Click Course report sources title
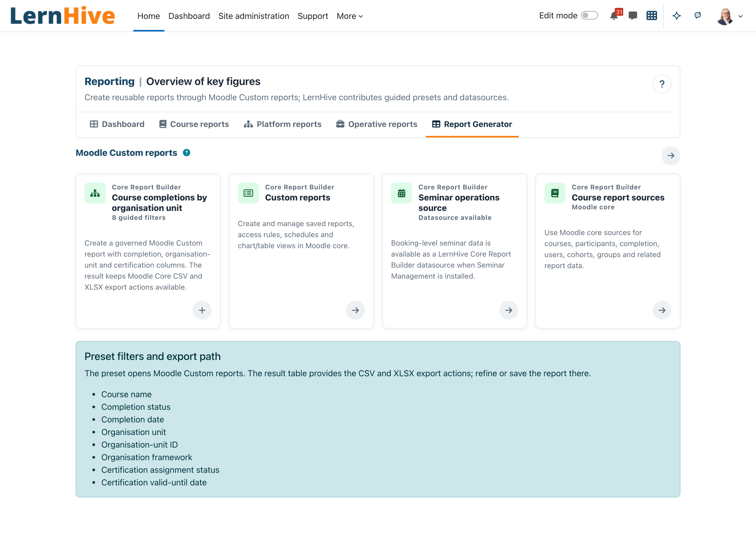 [618, 198]
